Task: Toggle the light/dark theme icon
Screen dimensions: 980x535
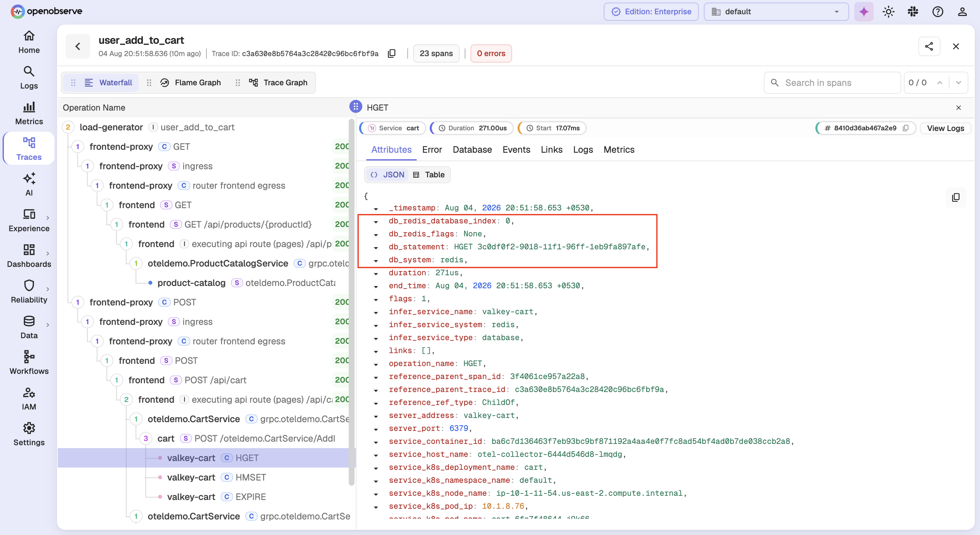Action: pyautogui.click(x=888, y=12)
